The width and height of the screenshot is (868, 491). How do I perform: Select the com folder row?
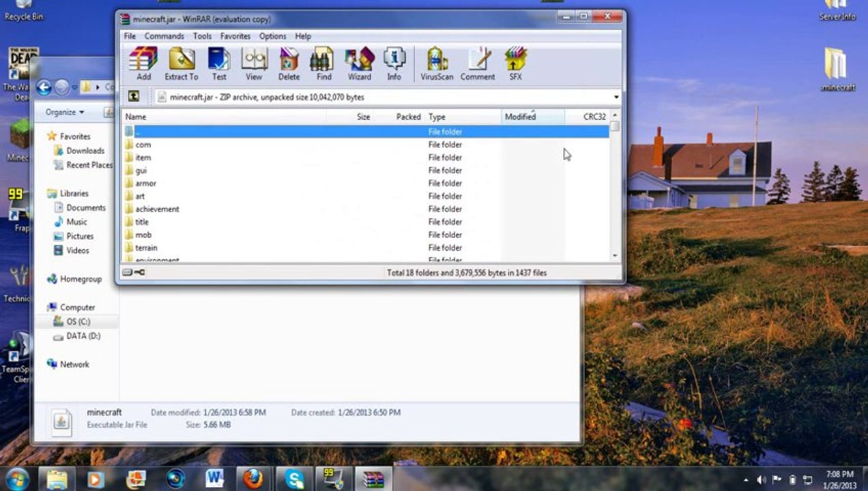366,145
